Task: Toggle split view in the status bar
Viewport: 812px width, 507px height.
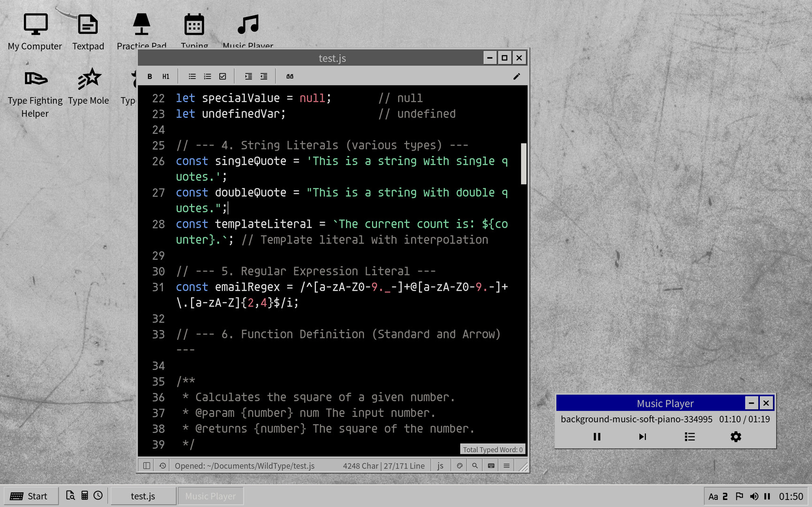Action: (x=146, y=465)
